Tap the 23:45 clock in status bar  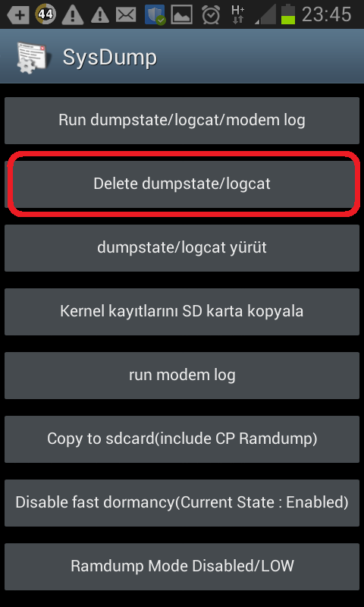pyautogui.click(x=327, y=14)
